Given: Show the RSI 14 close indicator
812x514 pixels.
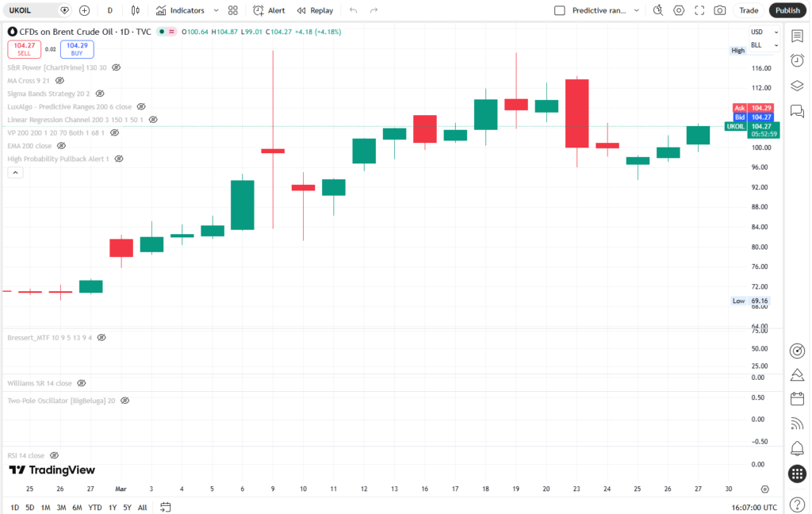Looking at the screenshot, I should [54, 456].
